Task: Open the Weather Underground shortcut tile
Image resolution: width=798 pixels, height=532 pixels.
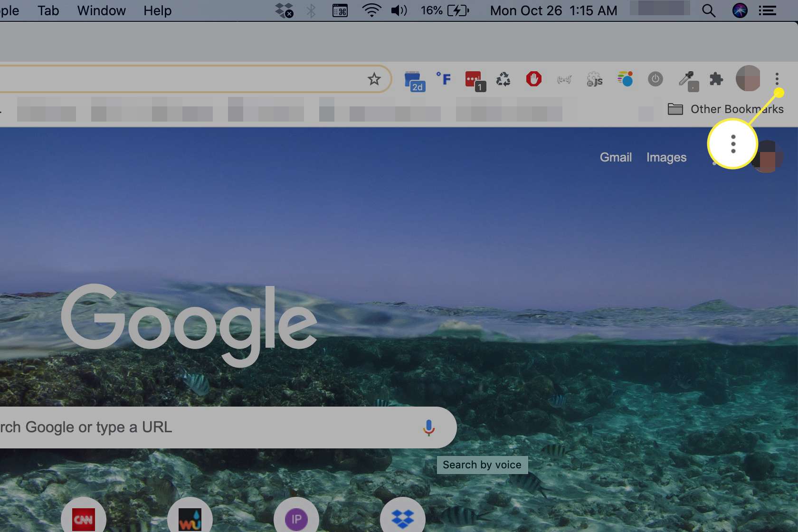Action: [190, 519]
